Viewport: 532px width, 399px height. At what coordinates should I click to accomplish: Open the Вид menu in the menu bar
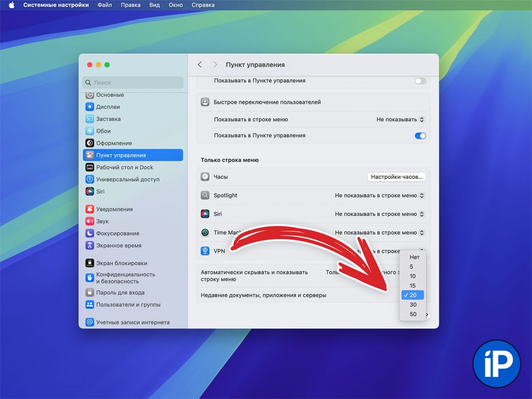(x=155, y=5)
